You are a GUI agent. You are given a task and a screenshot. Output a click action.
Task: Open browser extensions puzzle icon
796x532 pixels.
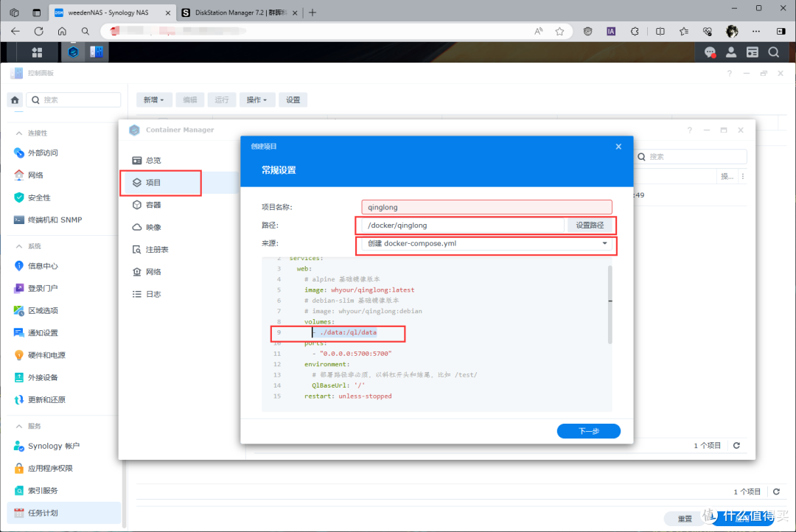[x=635, y=32]
